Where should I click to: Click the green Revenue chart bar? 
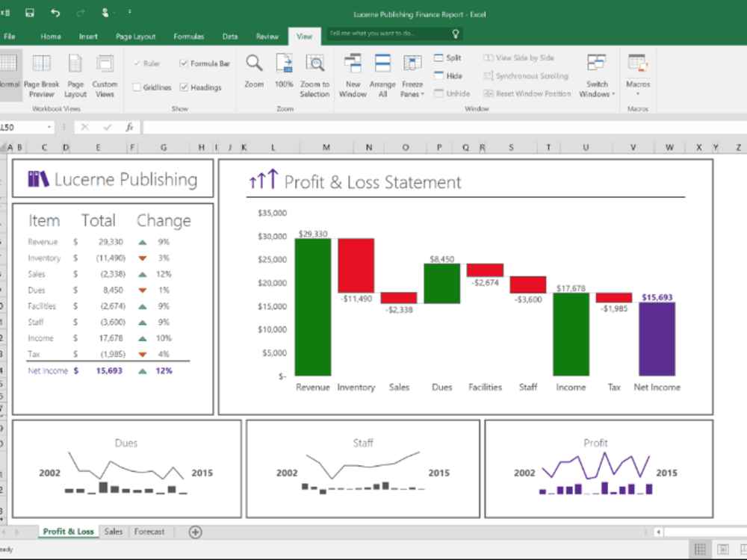[313, 307]
